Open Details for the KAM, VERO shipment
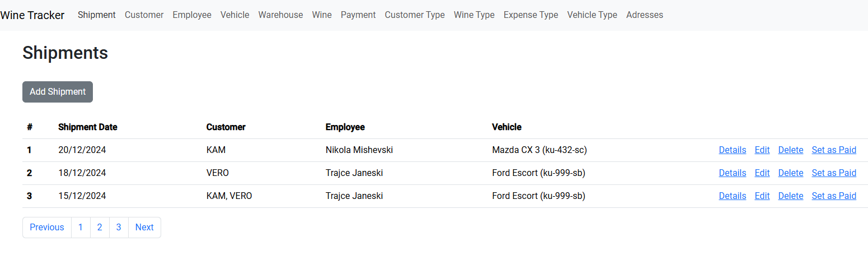The width and height of the screenshot is (868, 269). [732, 196]
